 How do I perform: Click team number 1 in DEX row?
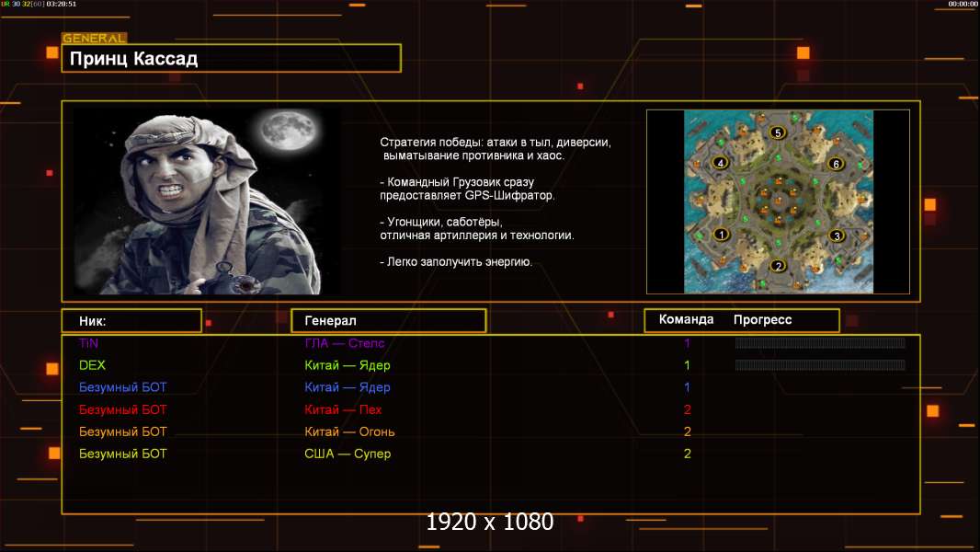click(x=687, y=365)
